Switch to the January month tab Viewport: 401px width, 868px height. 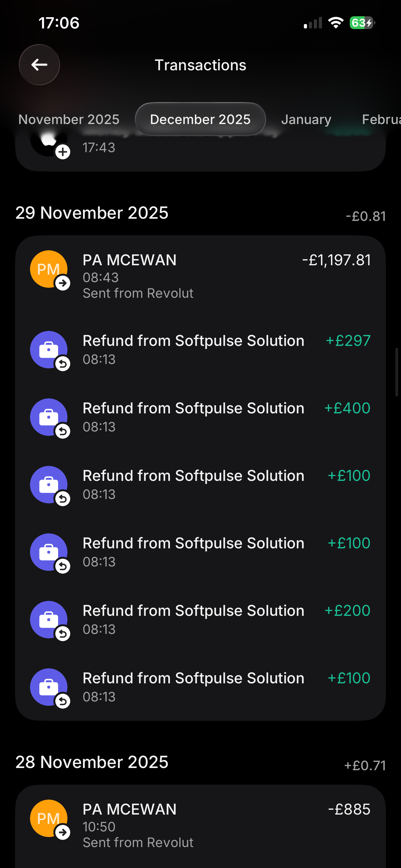pos(306,119)
